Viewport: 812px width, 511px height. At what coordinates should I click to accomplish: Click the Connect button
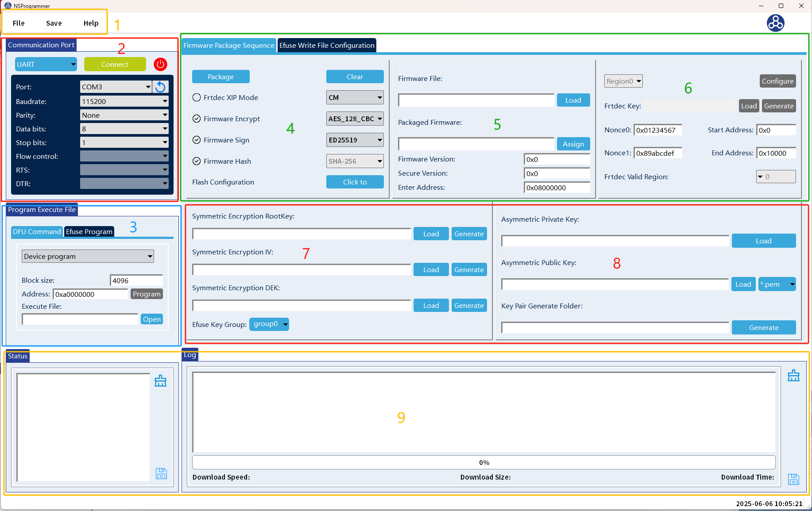pyautogui.click(x=115, y=64)
